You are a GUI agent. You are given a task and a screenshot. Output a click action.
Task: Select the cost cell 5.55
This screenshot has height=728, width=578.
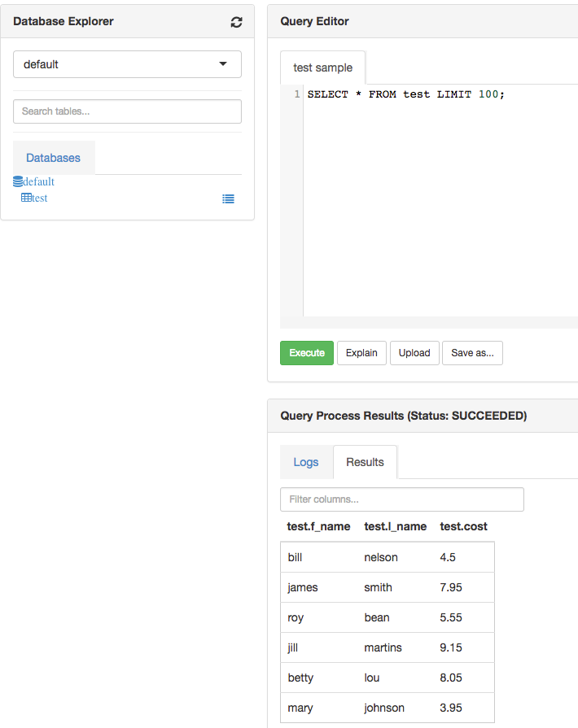464,617
